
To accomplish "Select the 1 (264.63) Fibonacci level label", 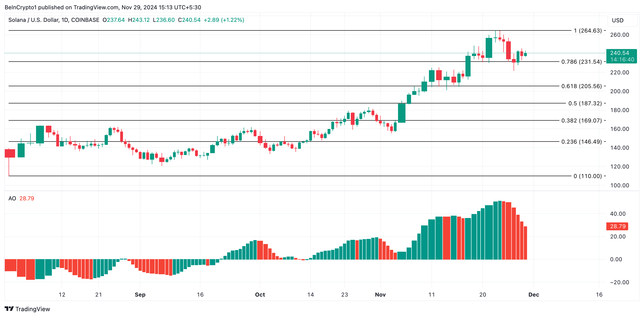I will point(588,30).
